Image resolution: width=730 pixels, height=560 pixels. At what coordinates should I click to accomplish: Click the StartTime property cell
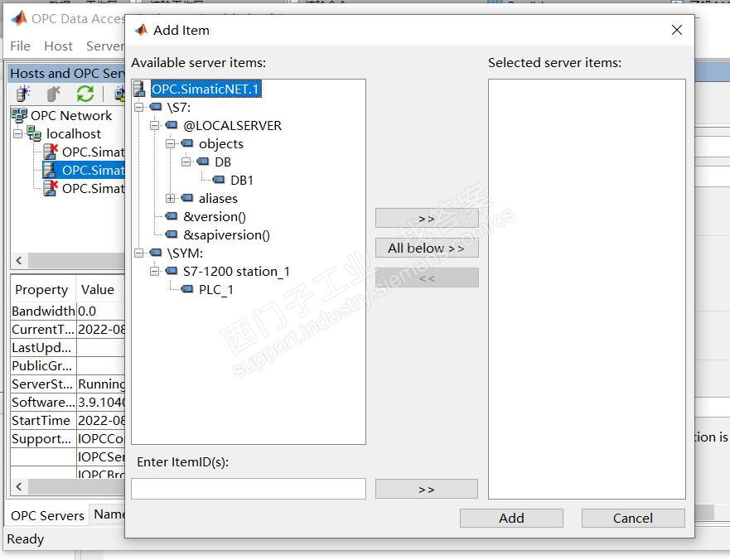(43, 420)
